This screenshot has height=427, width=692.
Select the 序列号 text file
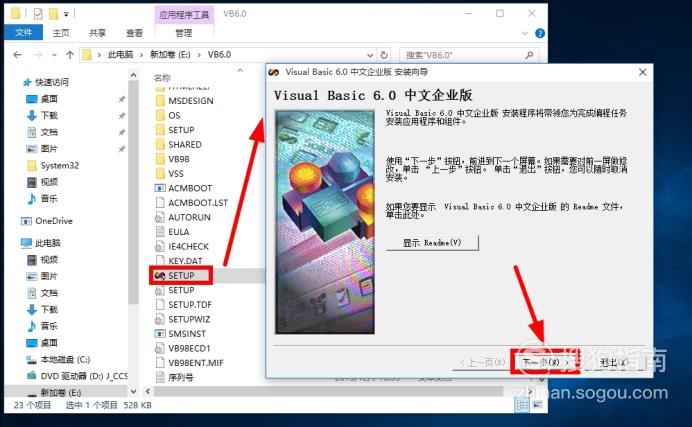point(181,378)
